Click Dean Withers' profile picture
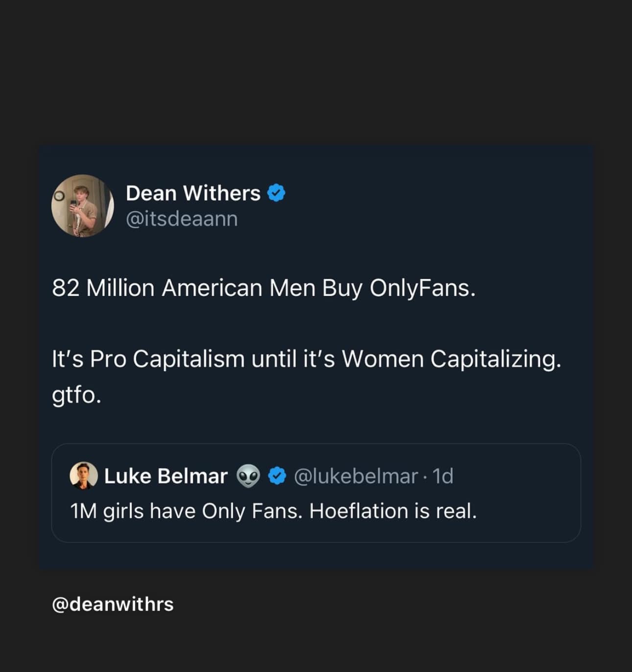The width and height of the screenshot is (632, 672). [82, 206]
